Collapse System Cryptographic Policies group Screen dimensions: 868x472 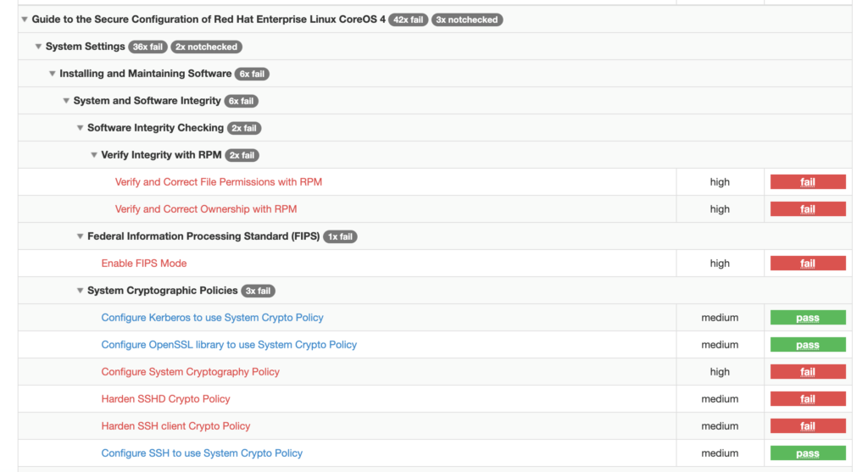point(81,291)
